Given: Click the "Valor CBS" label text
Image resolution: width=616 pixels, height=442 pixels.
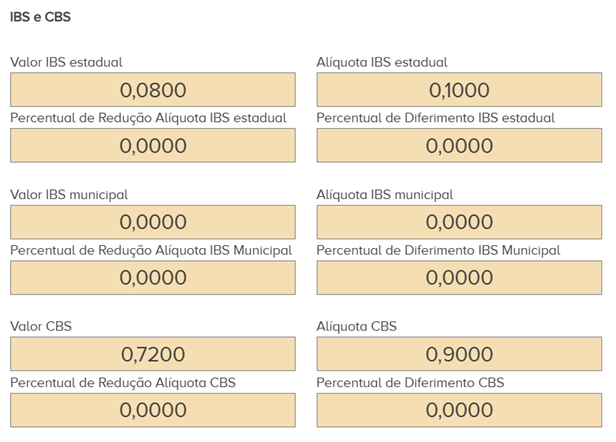Looking at the screenshot, I should (x=41, y=326).
